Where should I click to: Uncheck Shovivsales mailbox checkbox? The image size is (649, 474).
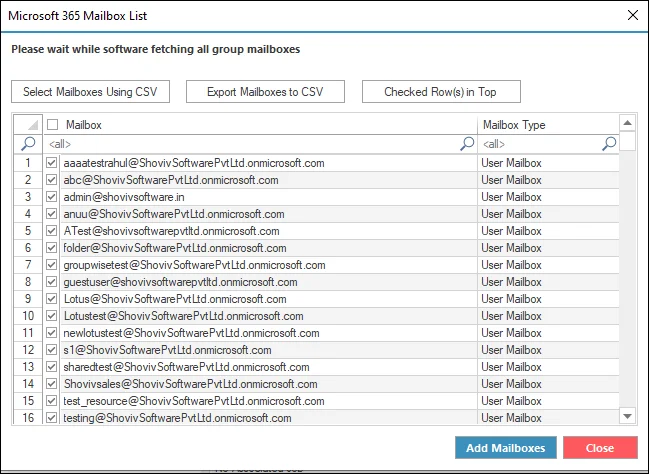(51, 383)
